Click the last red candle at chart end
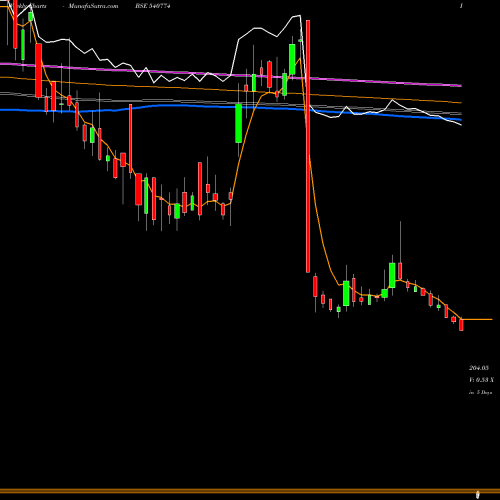The height and width of the screenshot is (500, 500). tap(461, 325)
